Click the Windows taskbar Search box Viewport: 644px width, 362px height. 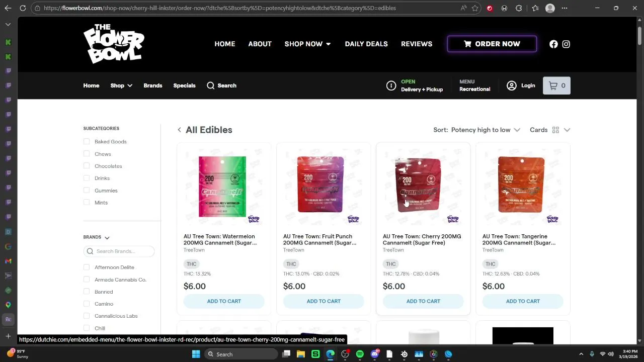coord(242,354)
